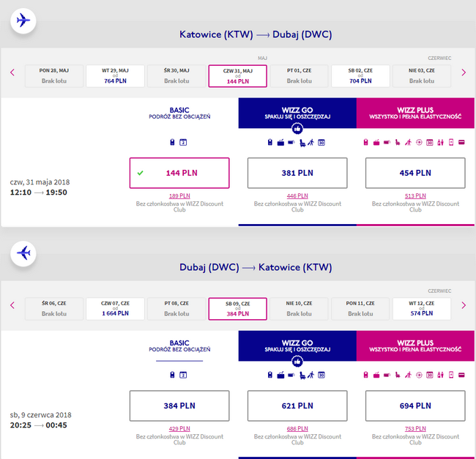The width and height of the screenshot is (476, 459).
Task: Select outbound date NIE 03, CZE
Action: click(x=422, y=76)
